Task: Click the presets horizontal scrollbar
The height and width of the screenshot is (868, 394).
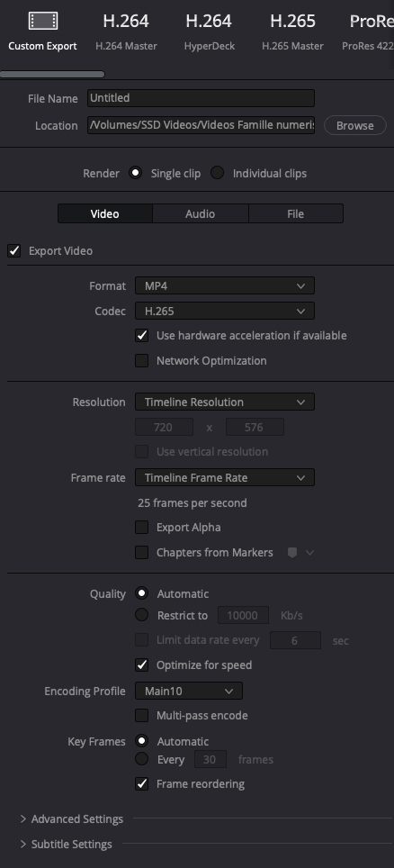Action: 52,74
